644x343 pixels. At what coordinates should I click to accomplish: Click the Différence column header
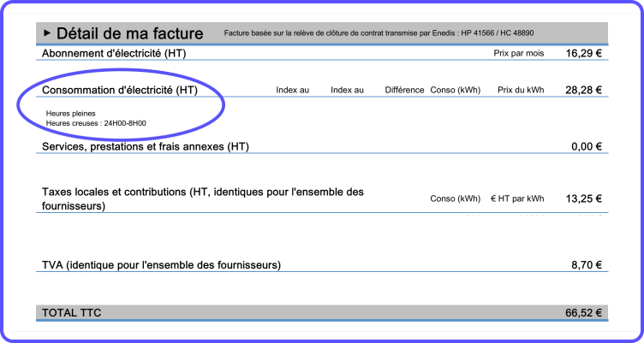pyautogui.click(x=404, y=90)
